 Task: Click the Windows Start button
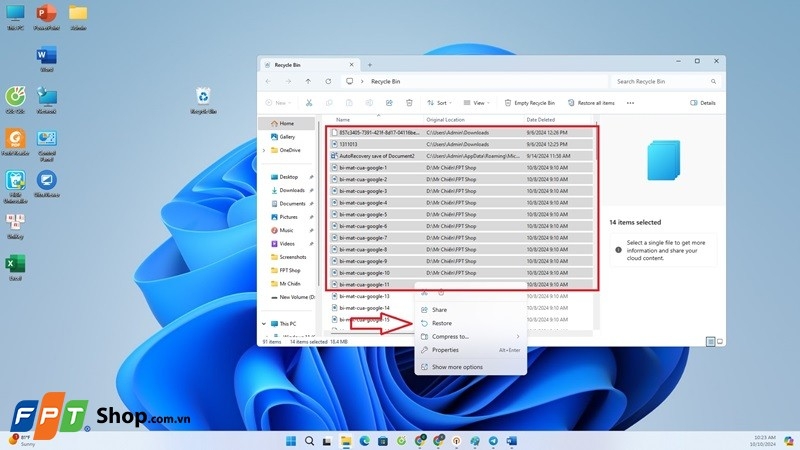tap(291, 441)
